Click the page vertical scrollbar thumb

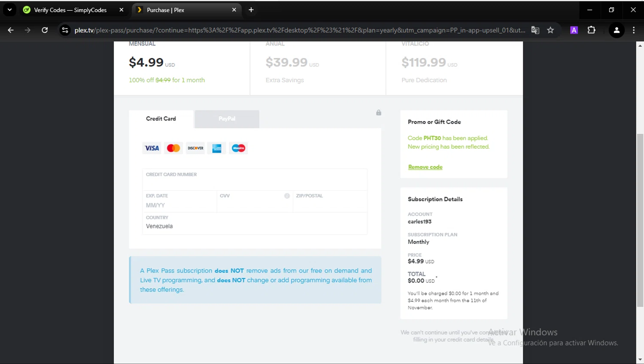coord(640,220)
